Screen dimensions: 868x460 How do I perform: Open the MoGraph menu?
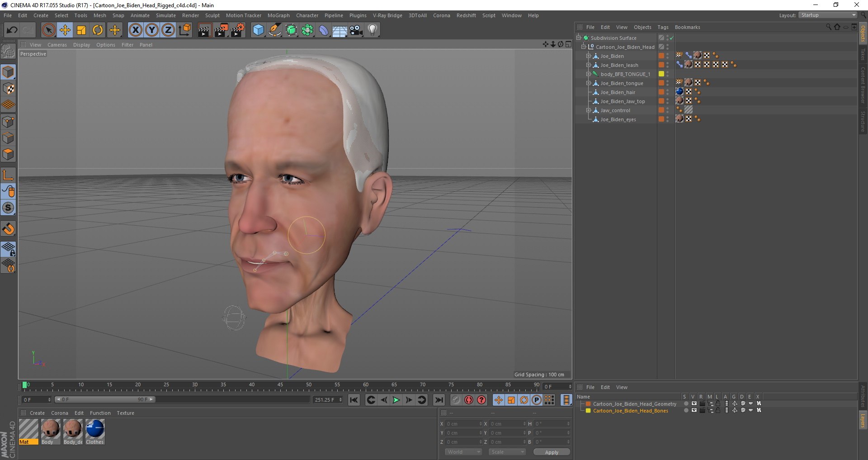[278, 15]
